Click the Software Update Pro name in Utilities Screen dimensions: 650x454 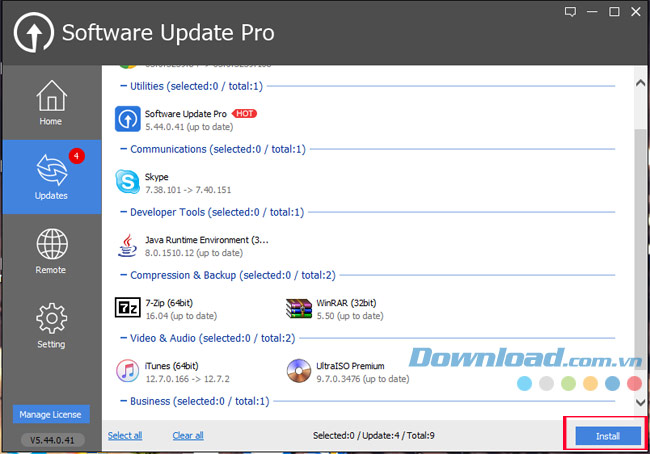[x=186, y=114]
